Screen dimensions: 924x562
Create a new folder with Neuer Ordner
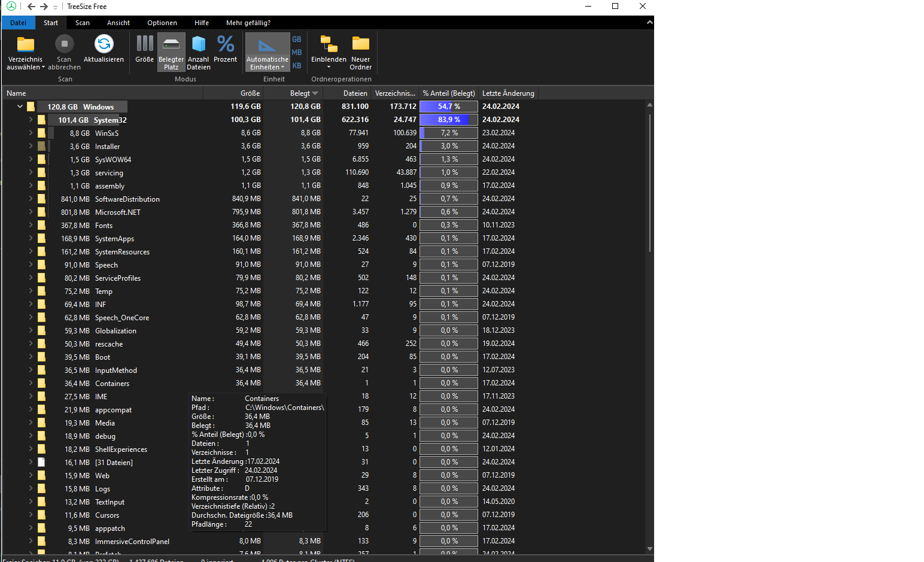[x=360, y=52]
